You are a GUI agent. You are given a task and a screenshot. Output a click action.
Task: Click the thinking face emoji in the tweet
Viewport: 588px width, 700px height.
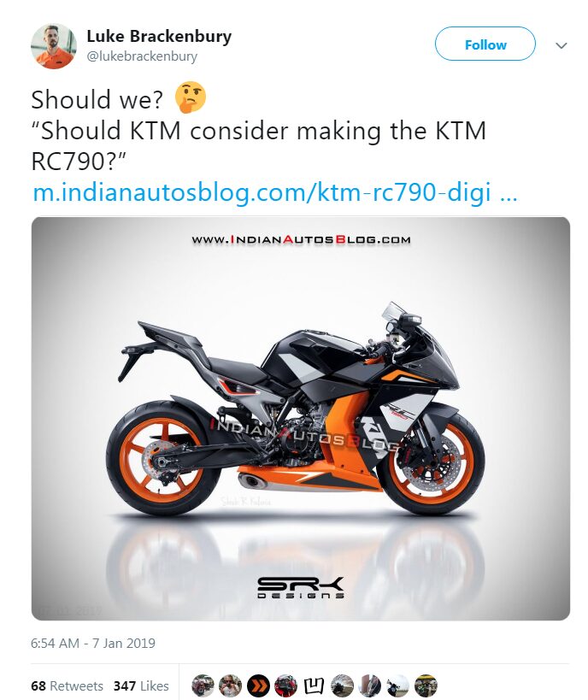tap(191, 97)
